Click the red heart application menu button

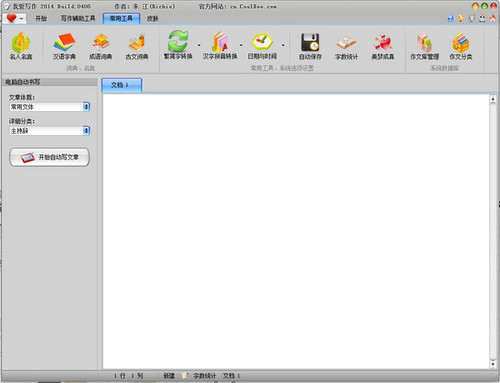11,18
